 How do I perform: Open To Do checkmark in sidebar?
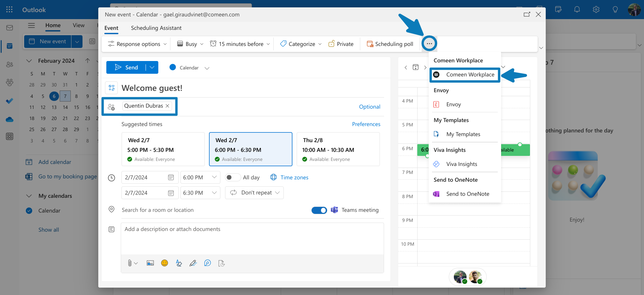pos(9,101)
